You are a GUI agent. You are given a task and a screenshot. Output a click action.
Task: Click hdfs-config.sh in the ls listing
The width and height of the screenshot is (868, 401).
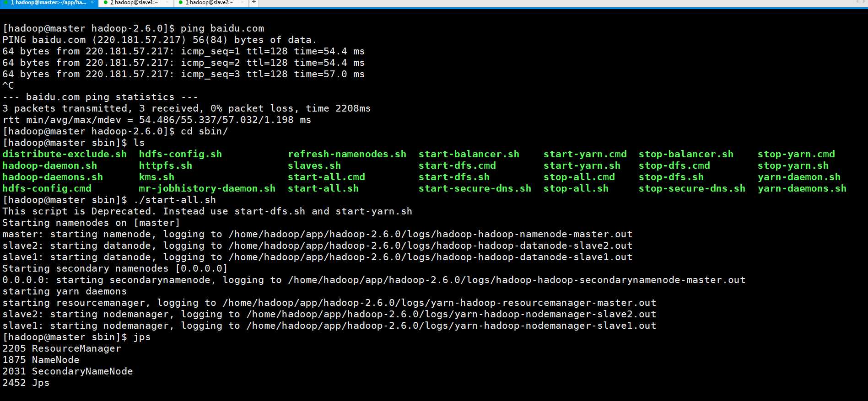[180, 154]
